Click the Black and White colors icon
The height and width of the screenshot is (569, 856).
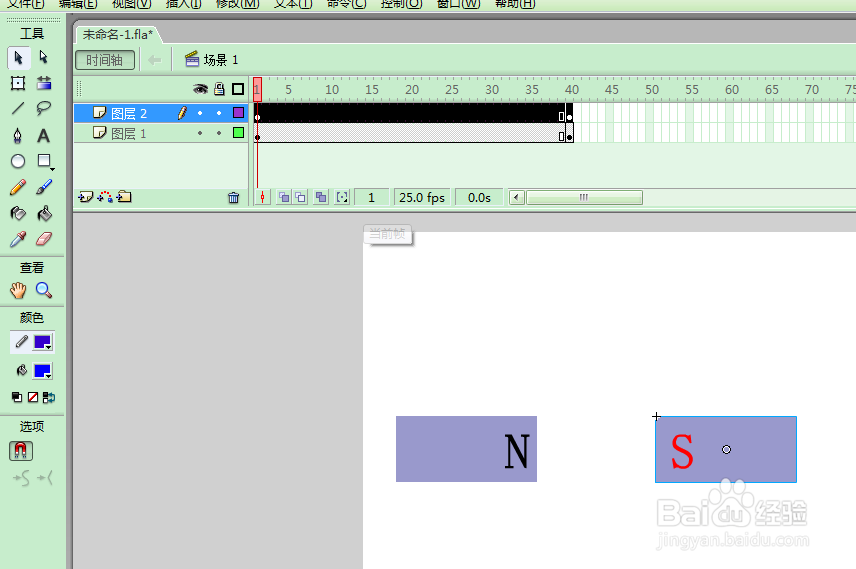coord(17,398)
